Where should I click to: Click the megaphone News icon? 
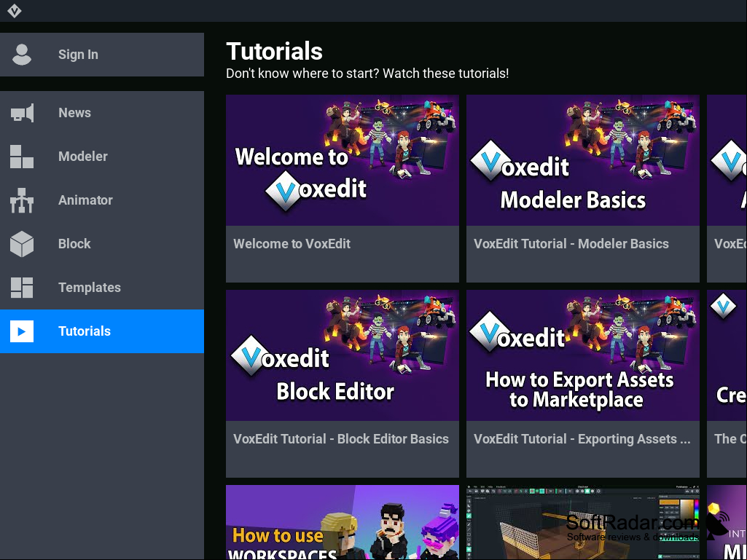click(x=22, y=113)
